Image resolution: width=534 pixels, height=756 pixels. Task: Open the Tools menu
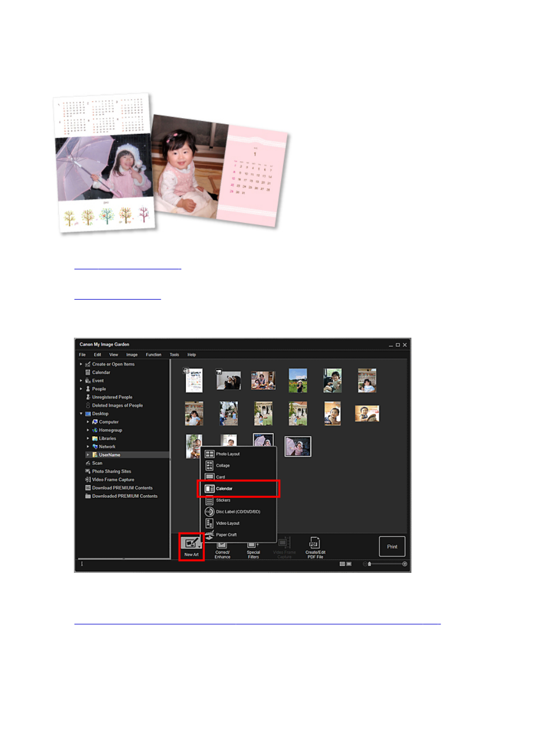(175, 354)
